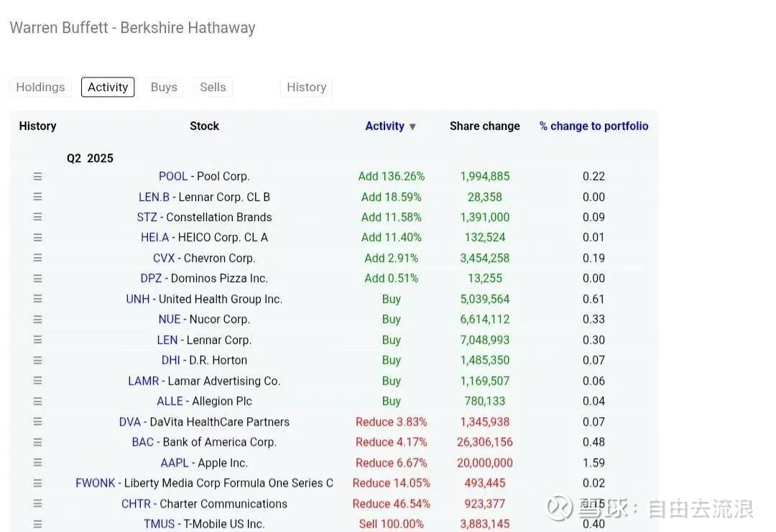Open history icon for BAC row
776x532 pixels.
point(37,442)
